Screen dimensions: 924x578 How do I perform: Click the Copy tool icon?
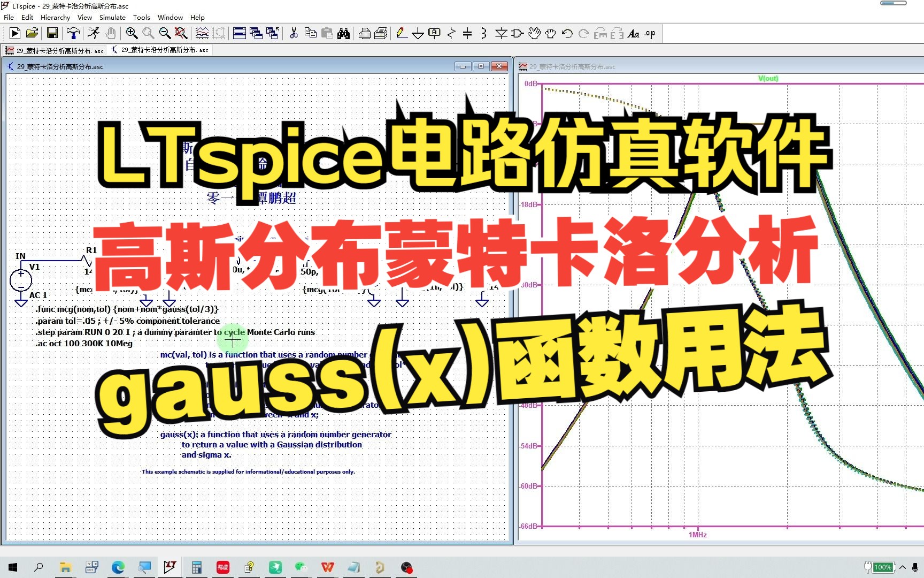pyautogui.click(x=310, y=33)
